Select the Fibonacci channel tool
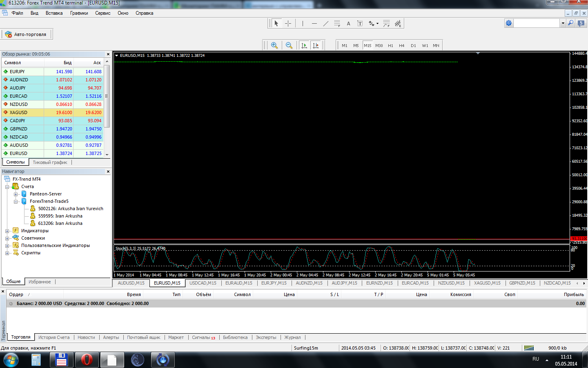This screenshot has height=368, width=588. click(386, 23)
